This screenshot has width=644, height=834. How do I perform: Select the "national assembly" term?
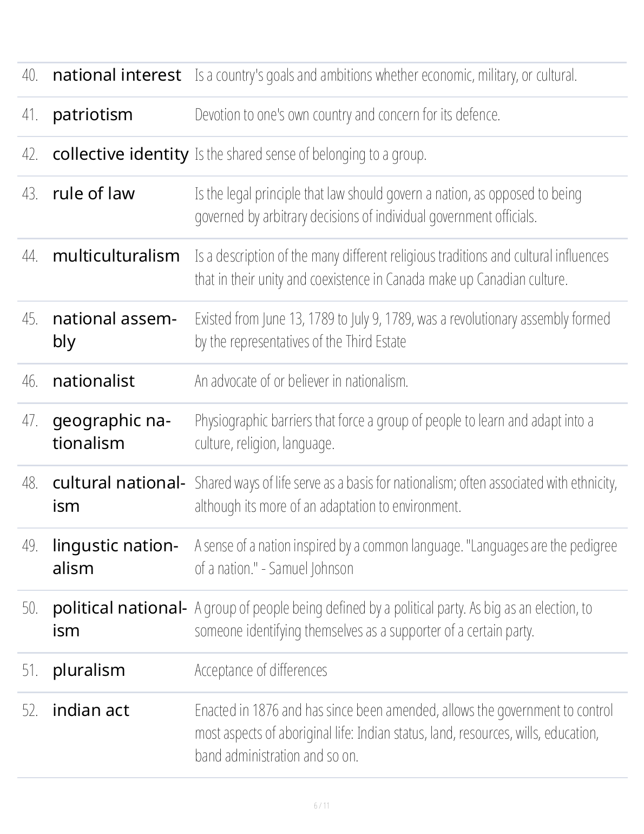tap(114, 330)
